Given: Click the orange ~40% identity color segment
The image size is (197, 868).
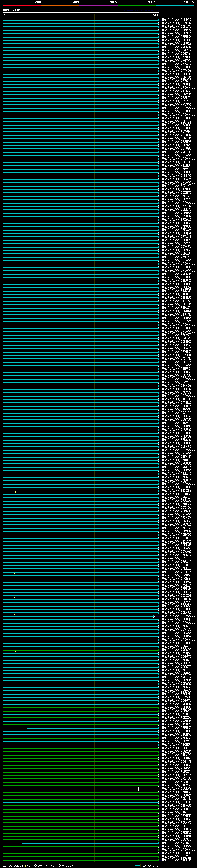Looking at the screenshot, I should (60, 6).
